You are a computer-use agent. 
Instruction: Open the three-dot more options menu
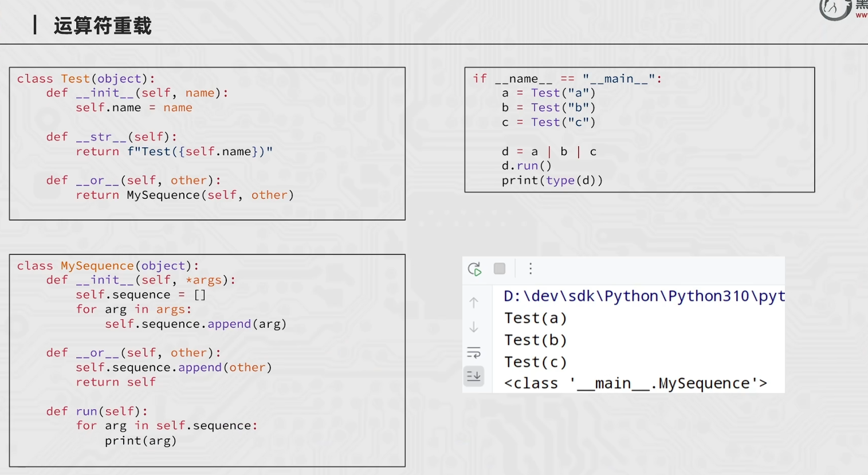[x=531, y=269]
